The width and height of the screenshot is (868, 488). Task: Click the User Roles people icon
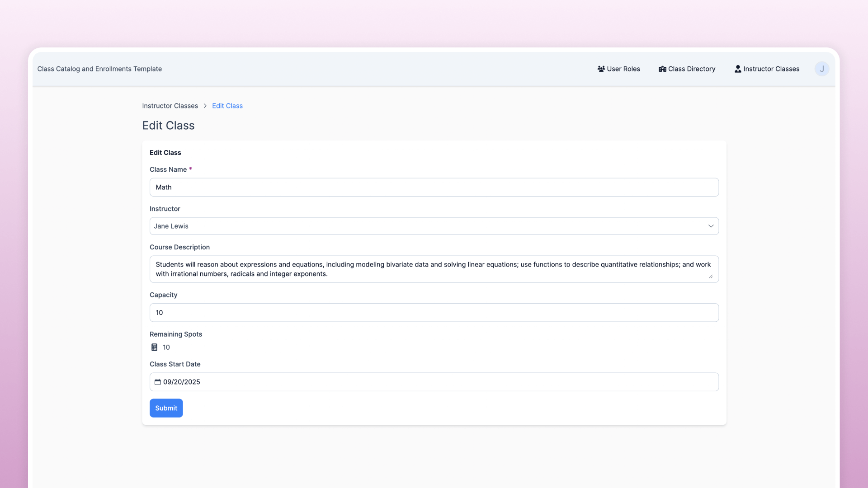click(x=601, y=69)
